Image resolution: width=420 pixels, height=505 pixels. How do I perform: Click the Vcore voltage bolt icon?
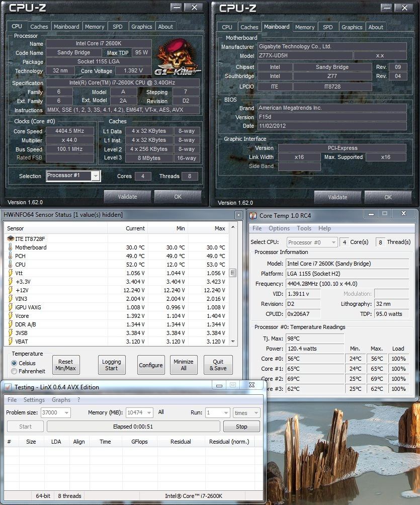[x=10, y=316]
